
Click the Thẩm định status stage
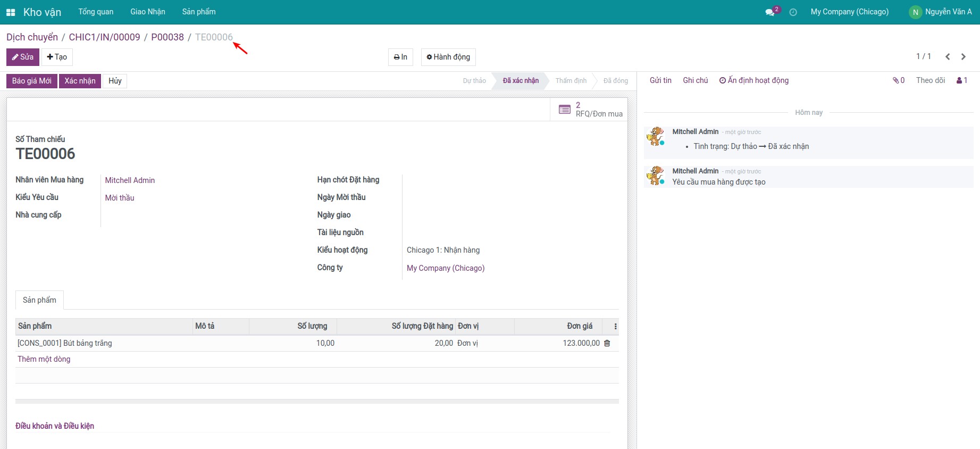tap(571, 81)
